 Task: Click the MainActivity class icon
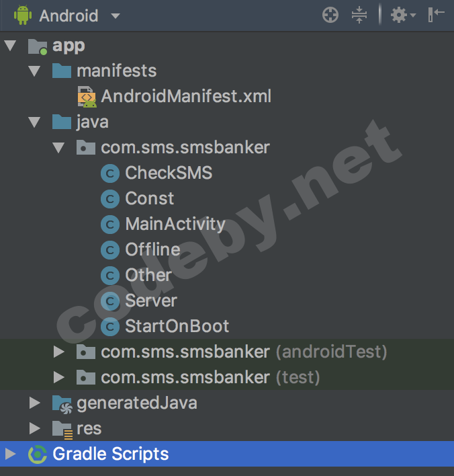pyautogui.click(x=110, y=225)
